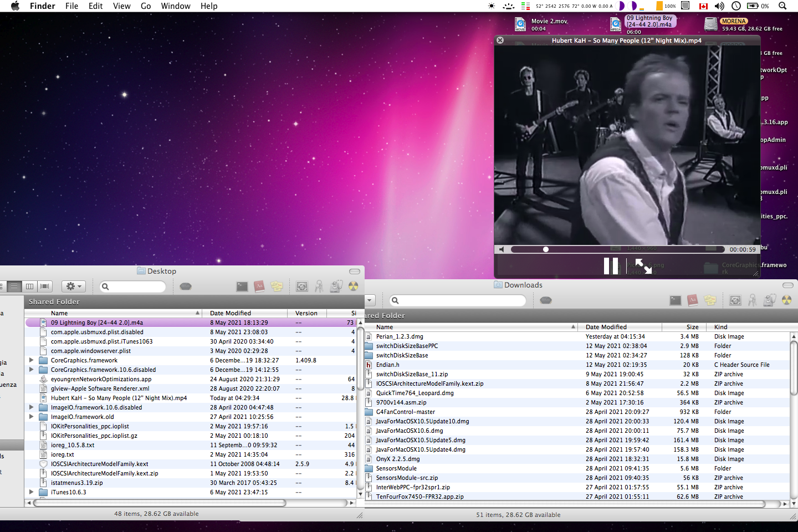This screenshot has height=532, width=798.
Task: Open Stickies from the Downloads window toolbar
Action: [710, 300]
